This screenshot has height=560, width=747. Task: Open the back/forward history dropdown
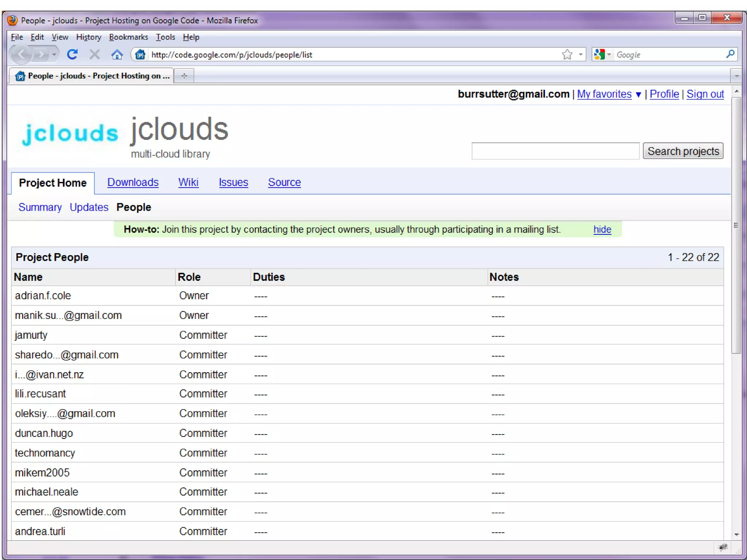coord(54,55)
